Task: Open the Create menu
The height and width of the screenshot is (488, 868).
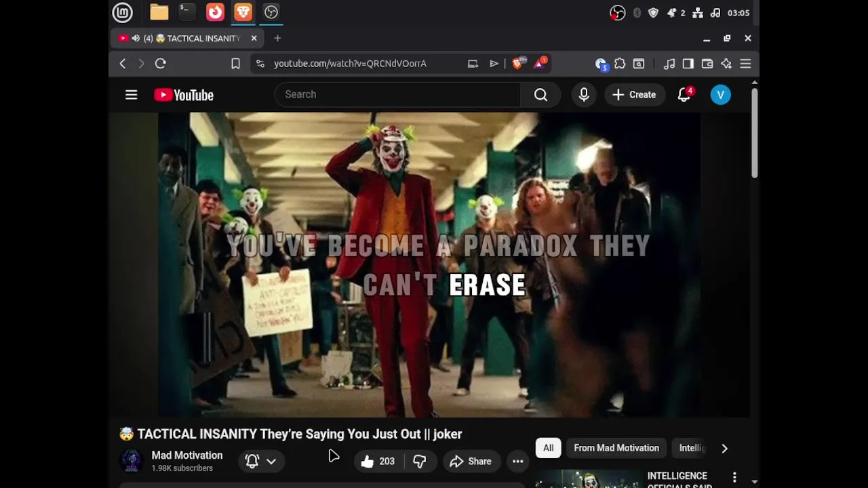Action: (635, 95)
